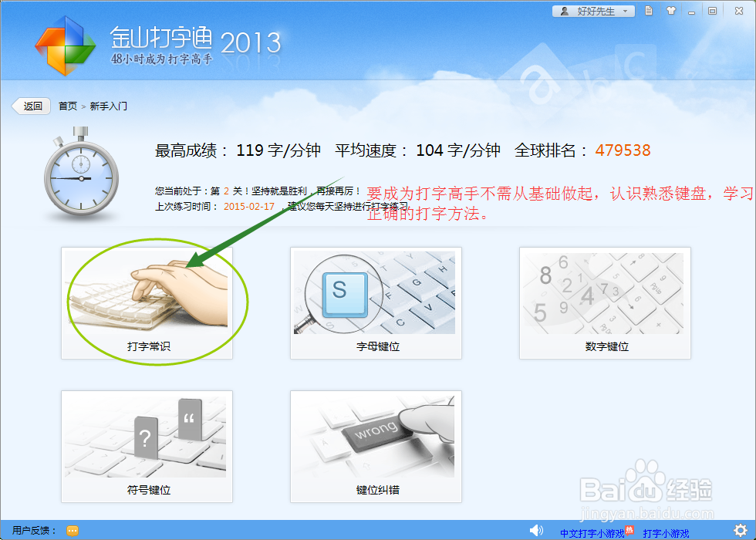The image size is (756, 540).
Task: Click the 金山打字通 colorful logo
Action: 65,46
